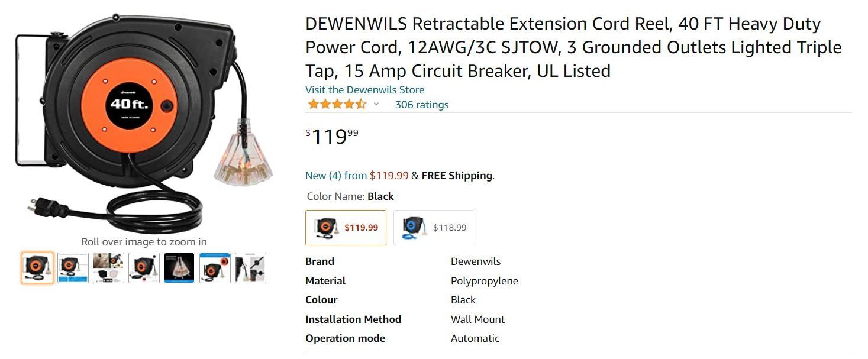Click the first selected product thumbnail
This screenshot has height=359, width=868.
click(x=37, y=268)
